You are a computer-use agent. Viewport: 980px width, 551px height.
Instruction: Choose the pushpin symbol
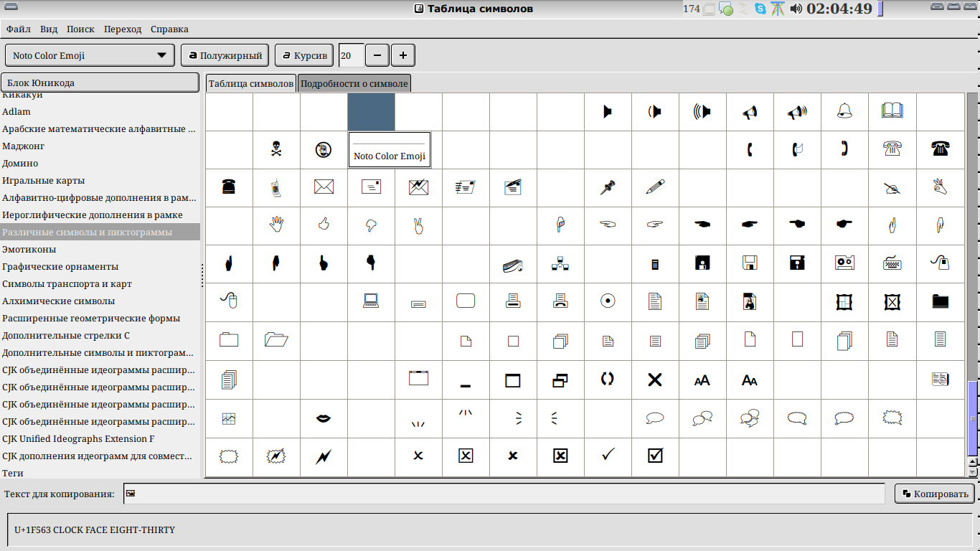coord(608,187)
